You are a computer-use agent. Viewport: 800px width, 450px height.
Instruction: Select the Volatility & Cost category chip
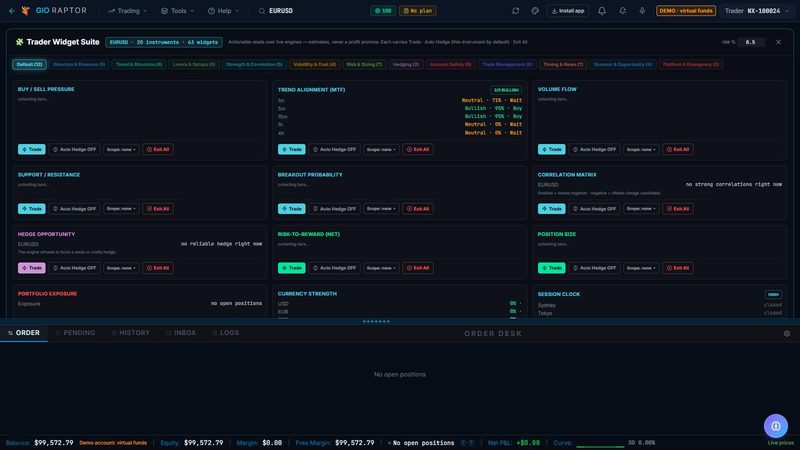[314, 64]
